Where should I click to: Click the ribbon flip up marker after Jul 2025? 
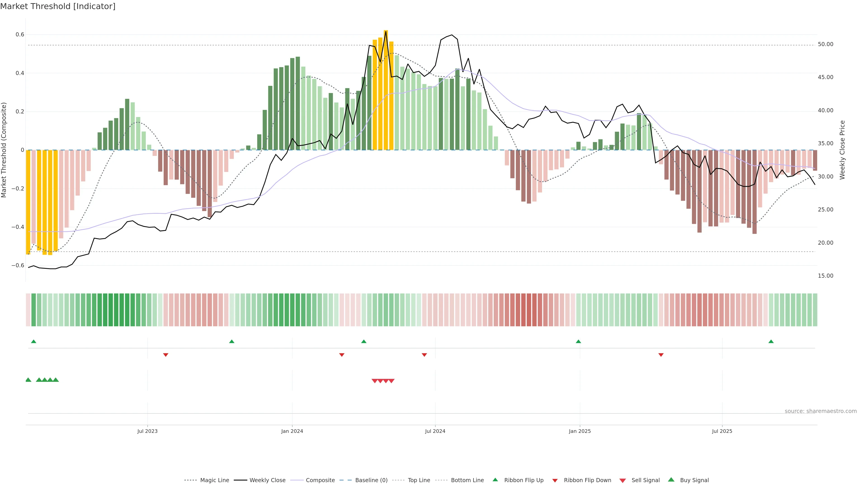tap(771, 342)
